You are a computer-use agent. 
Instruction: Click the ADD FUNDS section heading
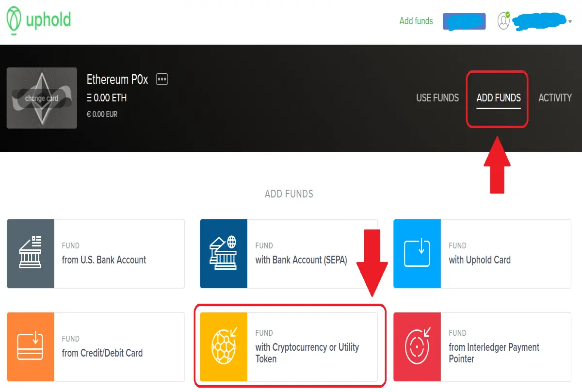289,194
